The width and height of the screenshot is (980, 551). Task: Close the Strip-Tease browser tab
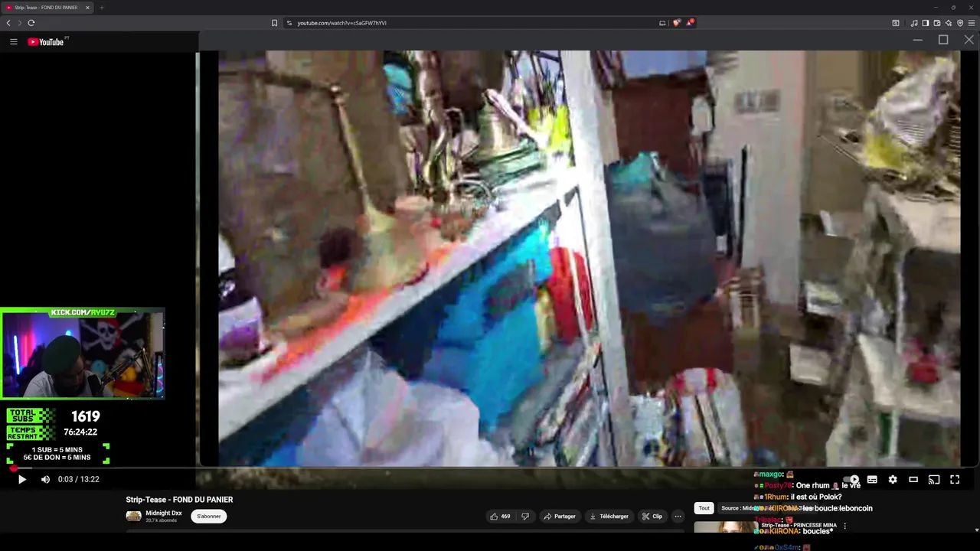click(87, 8)
